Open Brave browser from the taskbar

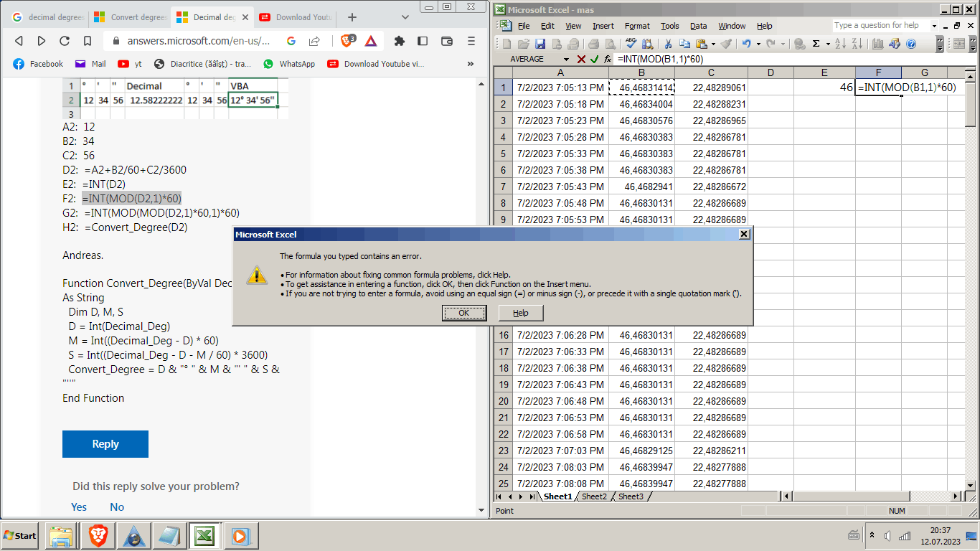(99, 535)
